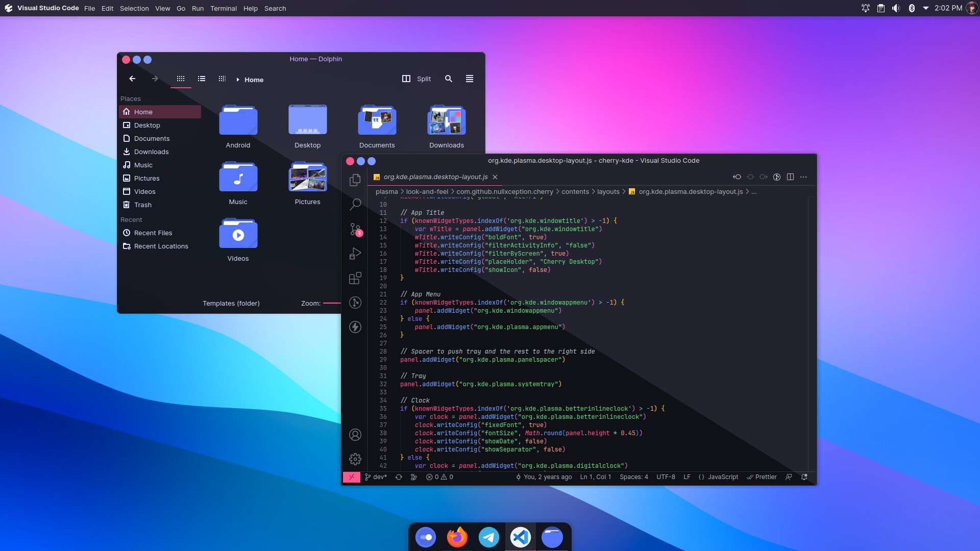Open the Search view in activity bar
This screenshot has height=551, width=980.
[355, 205]
